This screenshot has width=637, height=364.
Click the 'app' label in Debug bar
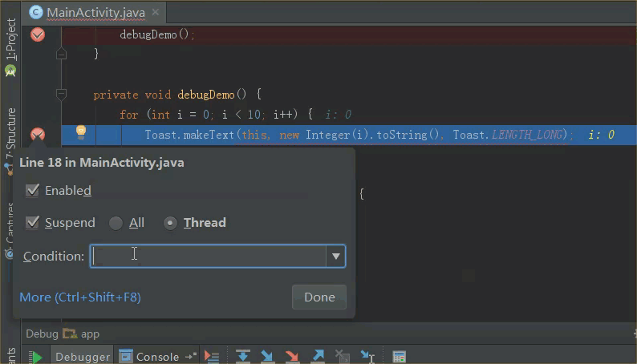pyautogui.click(x=90, y=334)
